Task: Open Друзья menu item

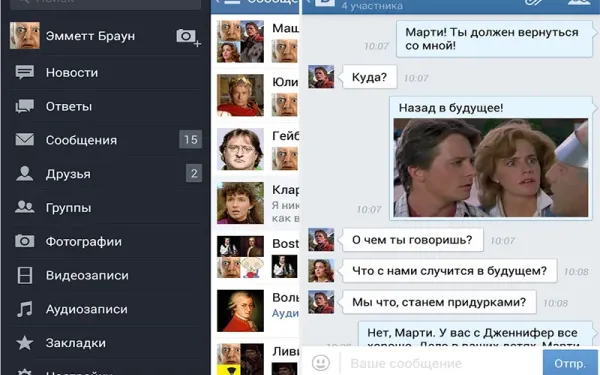Action: (x=106, y=174)
